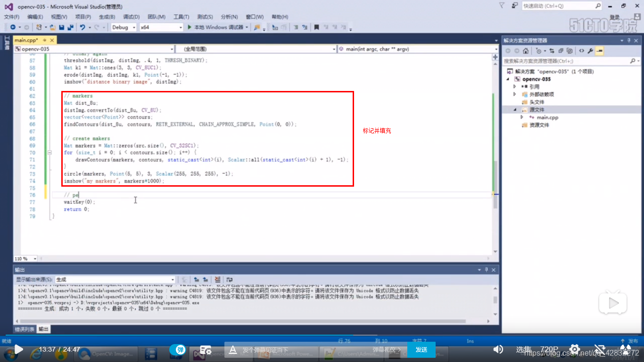Click the Clear All output icon
This screenshot has height=362, width=644.
point(217,280)
